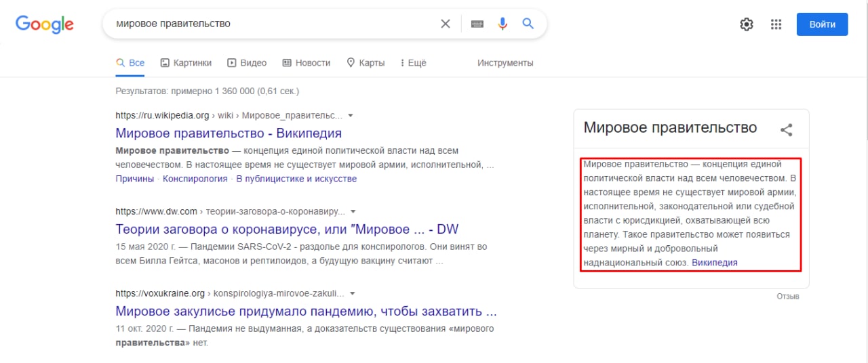Switch to Видео tab
Image resolution: width=868 pixels, height=363 pixels.
(x=247, y=63)
